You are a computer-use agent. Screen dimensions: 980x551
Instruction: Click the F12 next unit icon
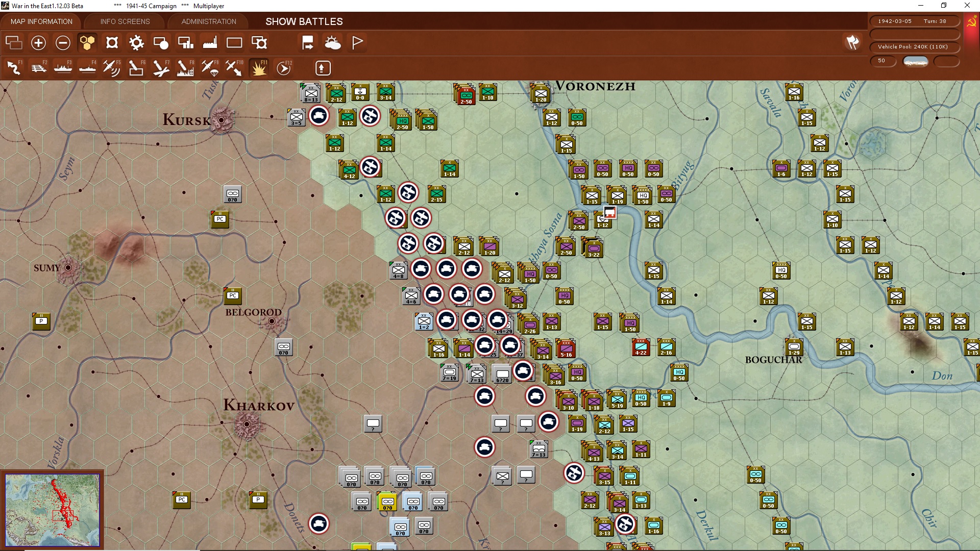284,68
